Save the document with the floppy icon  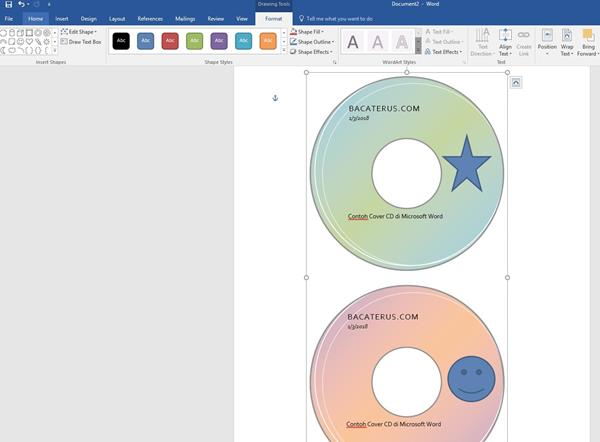[8, 5]
